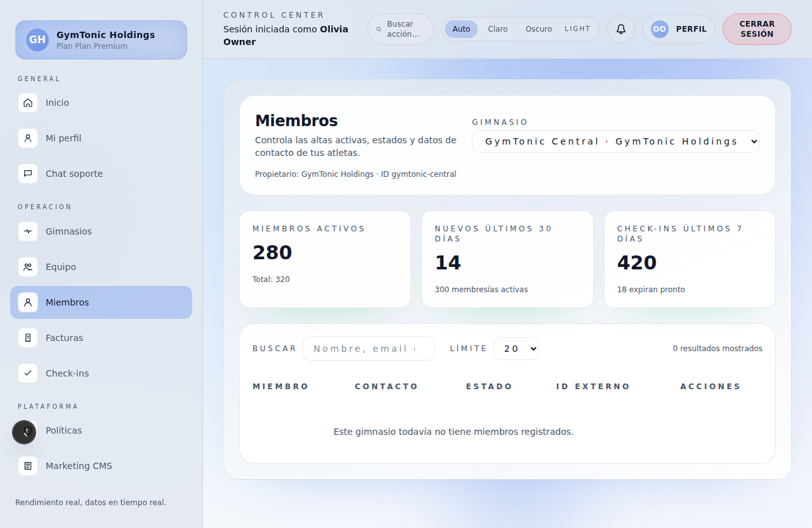812x528 pixels.
Task: Open Gimnasios activity icon
Action: (28, 231)
